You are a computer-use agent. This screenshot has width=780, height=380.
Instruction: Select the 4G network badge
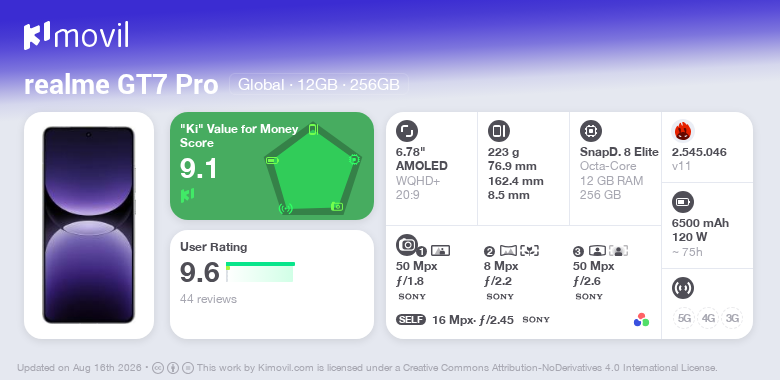tap(708, 318)
